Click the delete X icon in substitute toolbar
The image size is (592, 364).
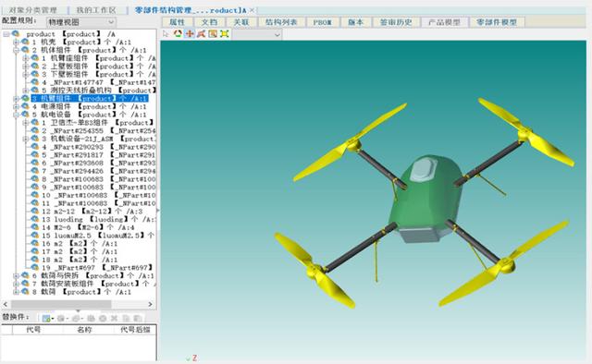(x=114, y=319)
